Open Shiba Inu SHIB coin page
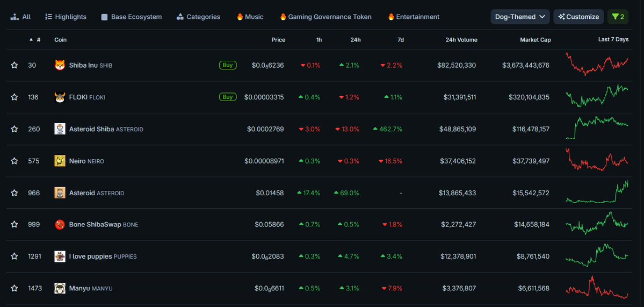 90,66
